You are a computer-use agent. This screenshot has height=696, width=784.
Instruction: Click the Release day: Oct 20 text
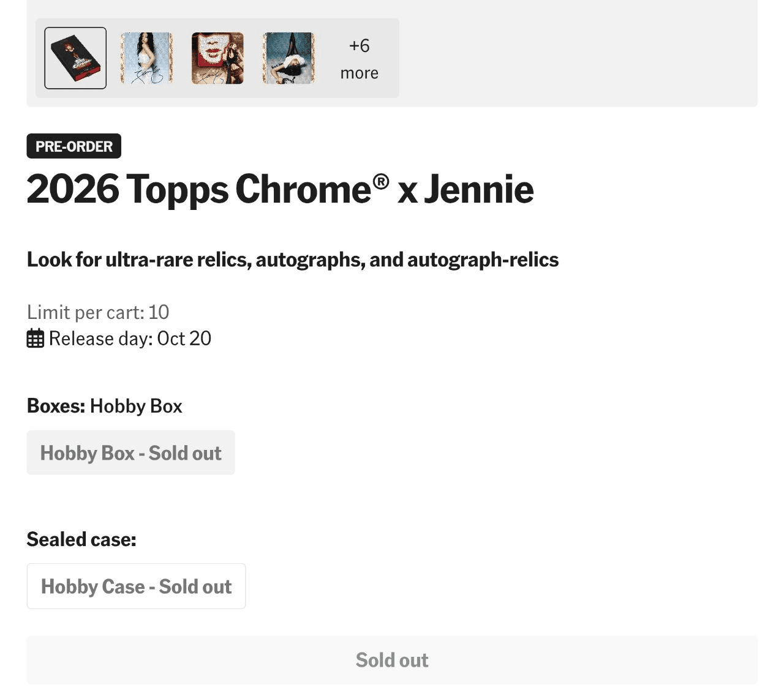(x=130, y=339)
